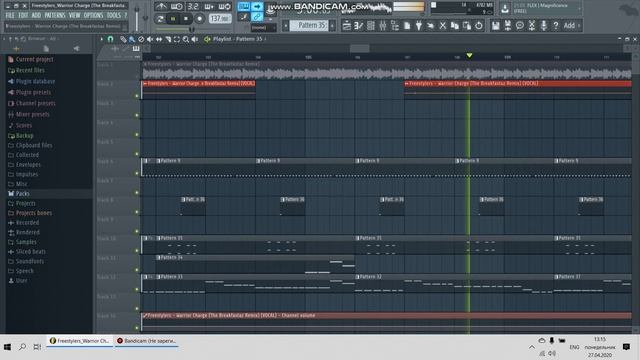Click the Record transport button
The image size is (640, 360).
click(x=199, y=19)
